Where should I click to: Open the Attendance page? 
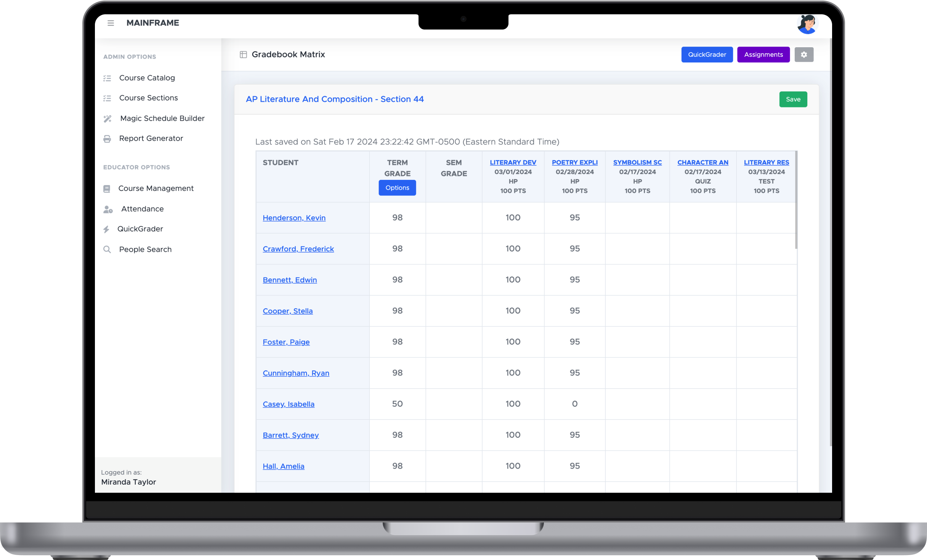pos(142,209)
